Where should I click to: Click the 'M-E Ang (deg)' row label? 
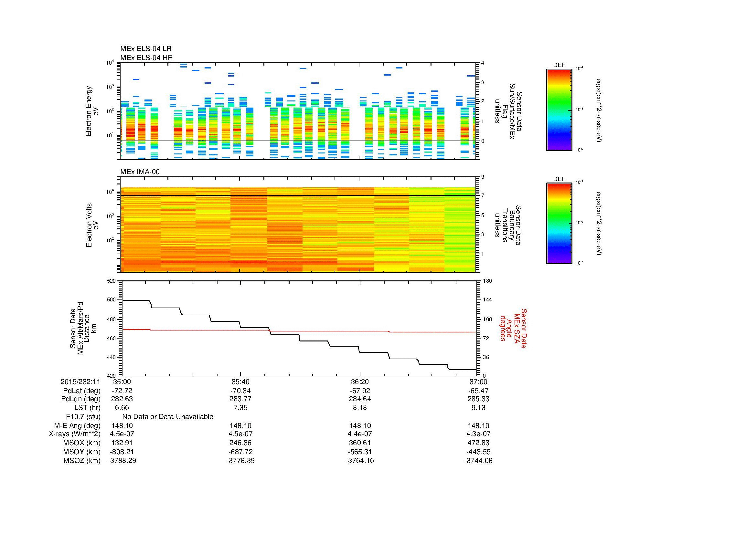77,426
